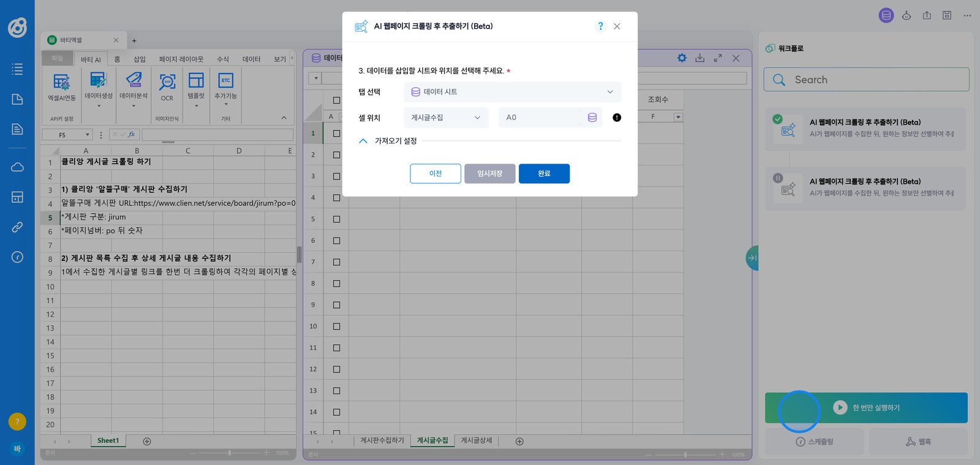Open the 엑셀AI연동 tool in the ribbon
The image size is (980, 465).
[x=62, y=88]
